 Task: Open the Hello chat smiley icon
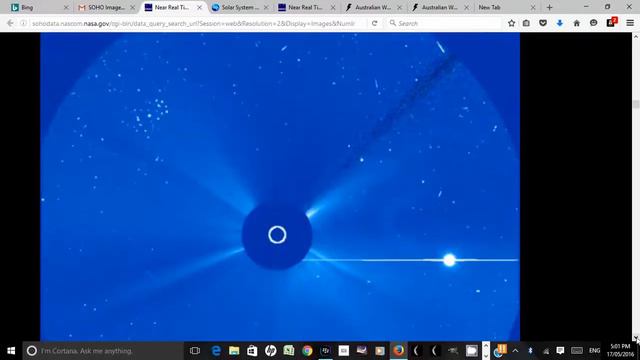[593, 23]
